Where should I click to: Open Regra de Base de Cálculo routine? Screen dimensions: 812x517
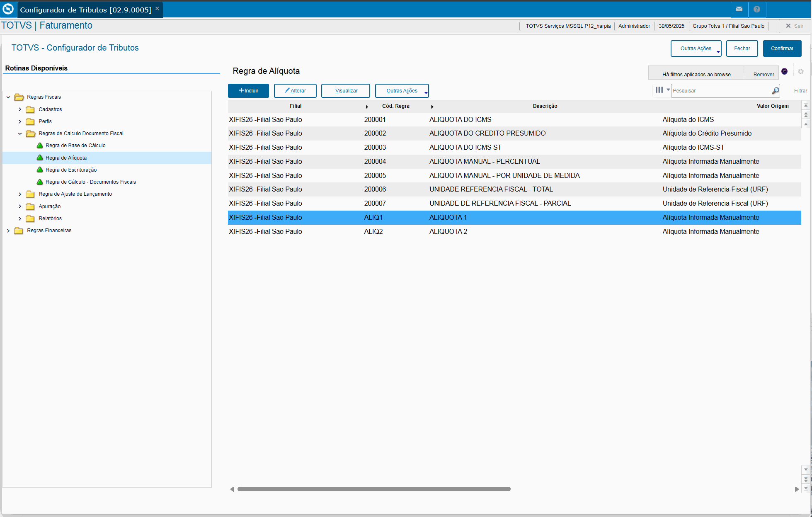point(75,146)
